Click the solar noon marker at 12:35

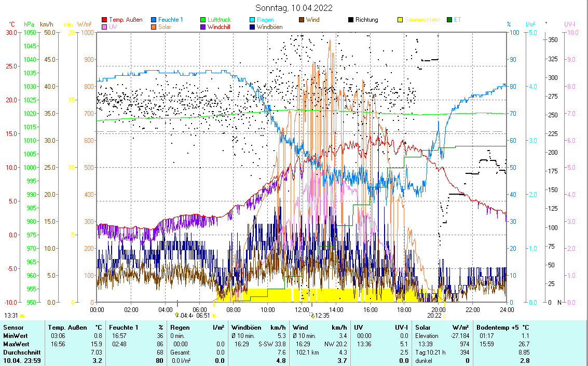coord(312,315)
